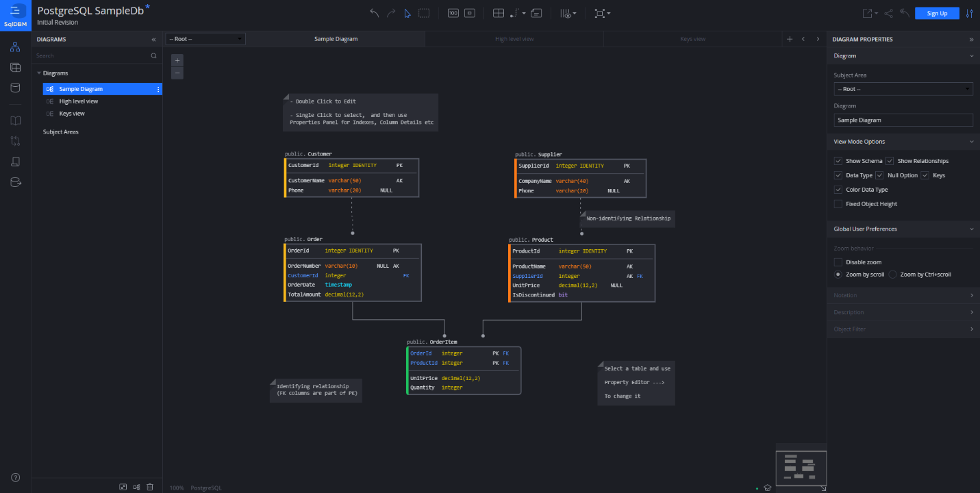Open the tables view sidebar icon
This screenshot has height=493, width=980.
[x=15, y=67]
